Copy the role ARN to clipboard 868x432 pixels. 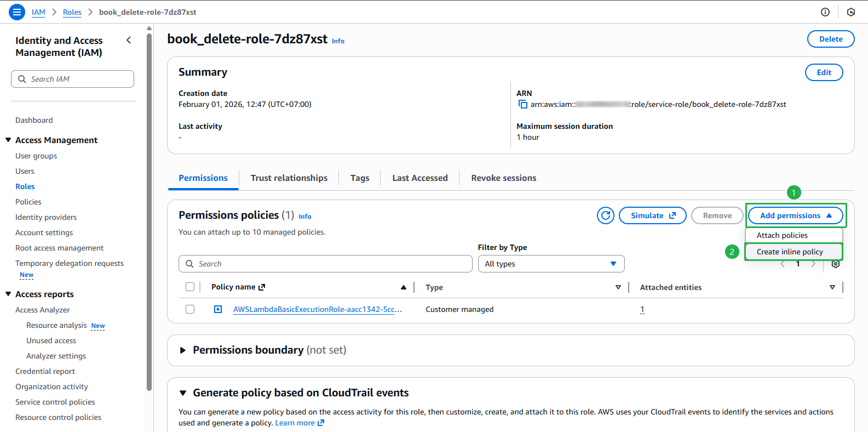click(523, 104)
